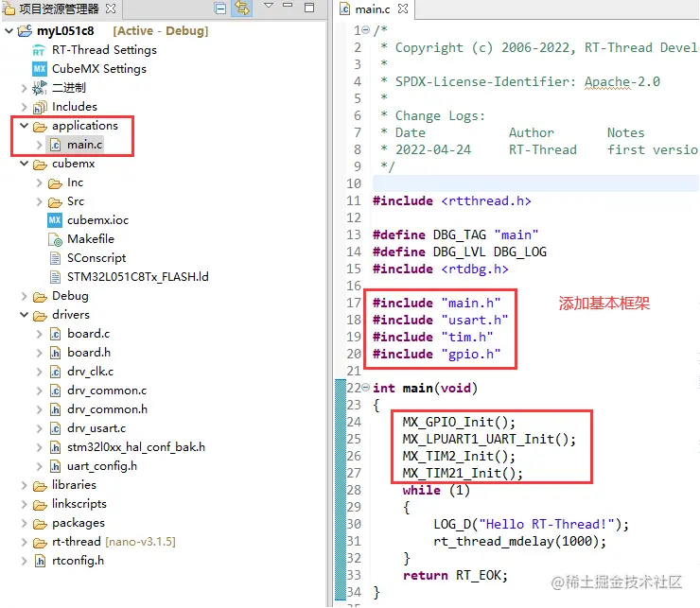Select uart_config.h file

(x=102, y=466)
